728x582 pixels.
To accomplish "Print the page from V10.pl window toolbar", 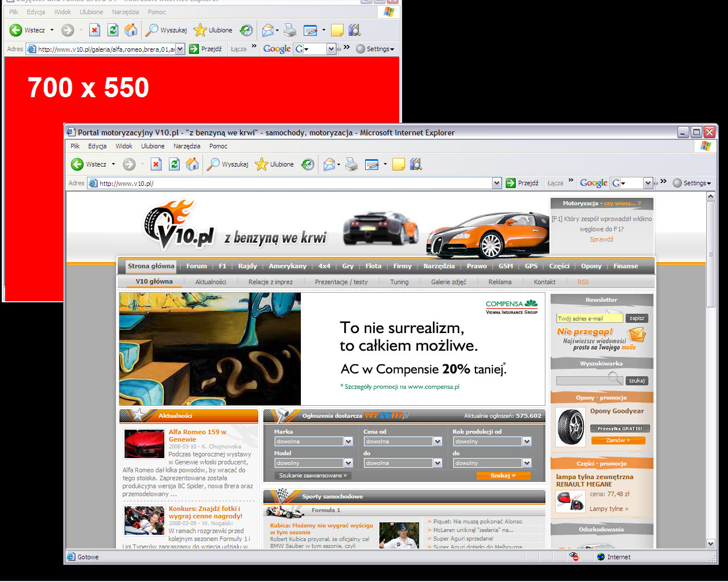I will (351, 164).
